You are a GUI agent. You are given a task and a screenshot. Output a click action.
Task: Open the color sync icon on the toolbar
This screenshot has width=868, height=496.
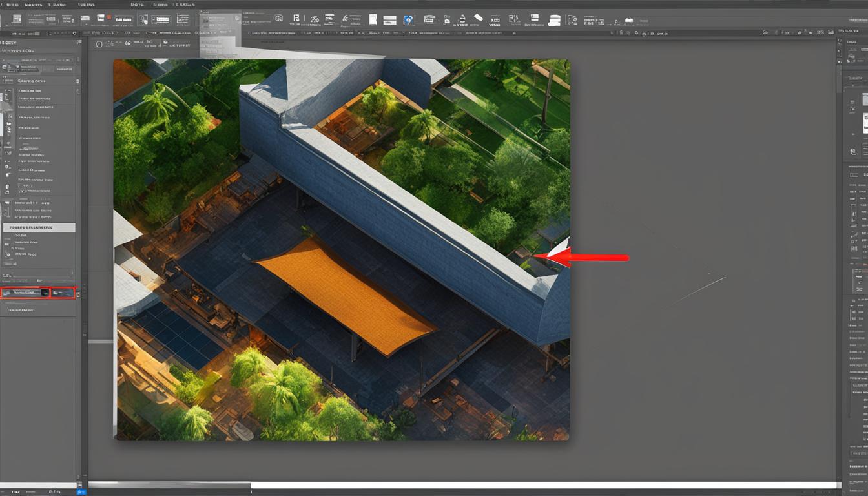[x=408, y=19]
